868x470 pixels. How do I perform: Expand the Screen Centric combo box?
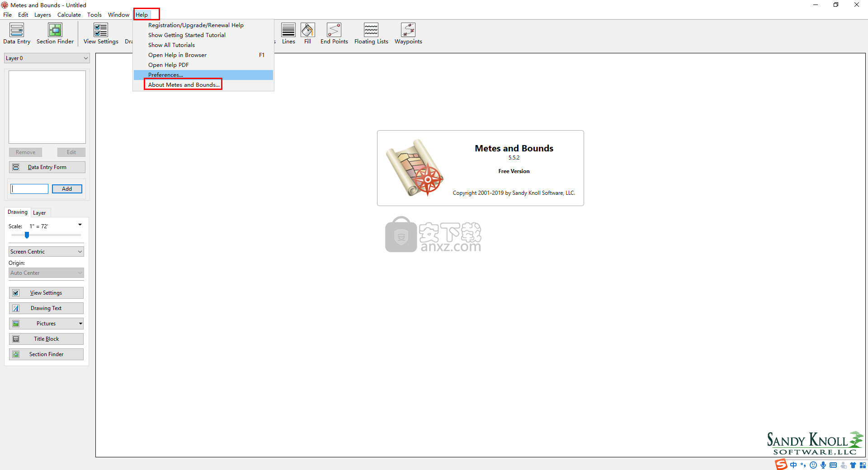click(46, 252)
